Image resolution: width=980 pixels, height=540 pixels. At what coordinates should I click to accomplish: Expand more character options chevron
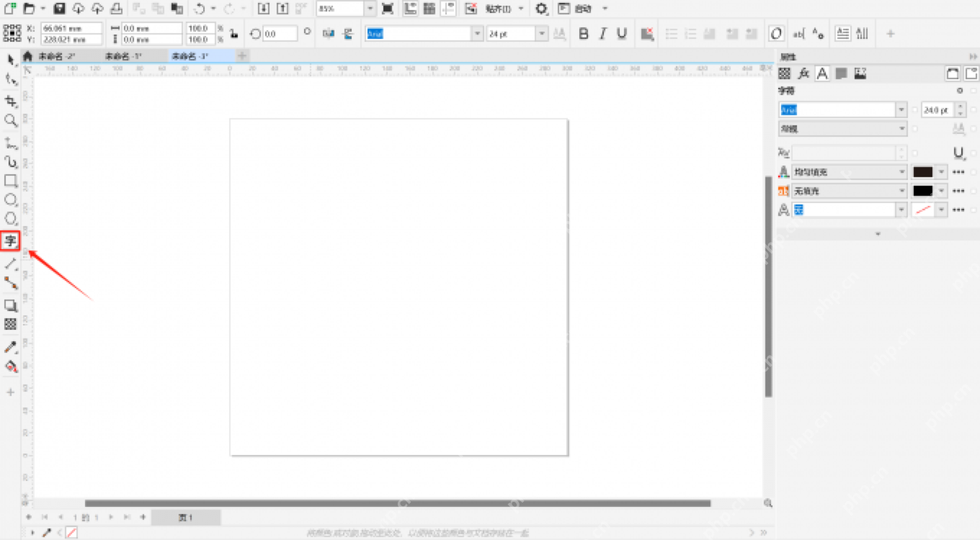(x=877, y=234)
